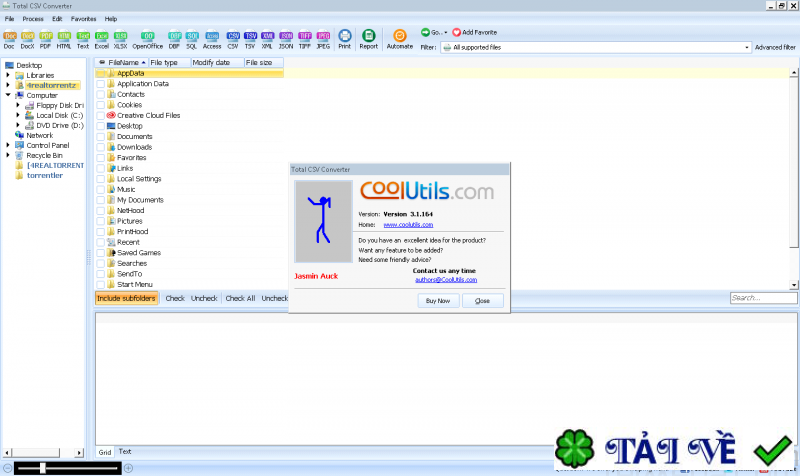
Task: Click the Check All button
Action: coord(240,298)
